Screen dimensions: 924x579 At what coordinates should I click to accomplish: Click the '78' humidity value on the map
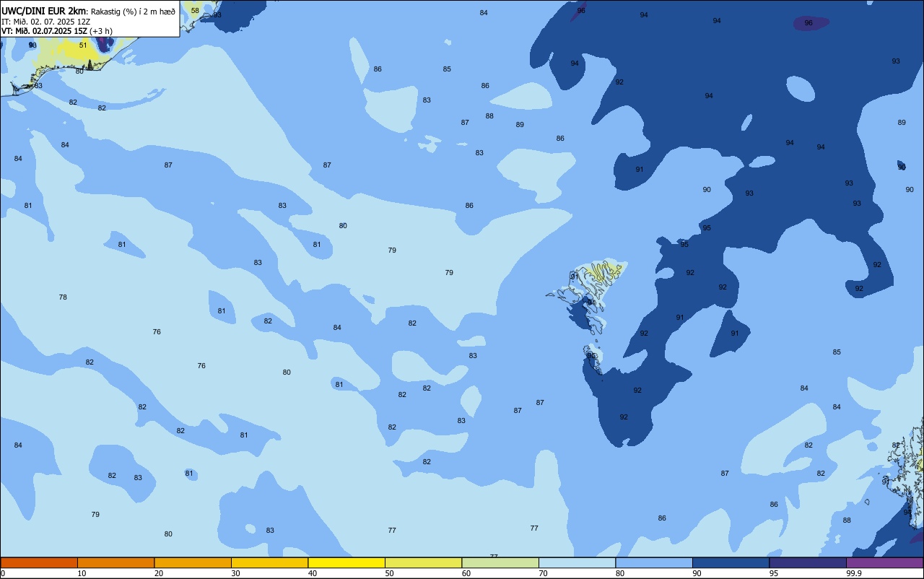pos(63,297)
